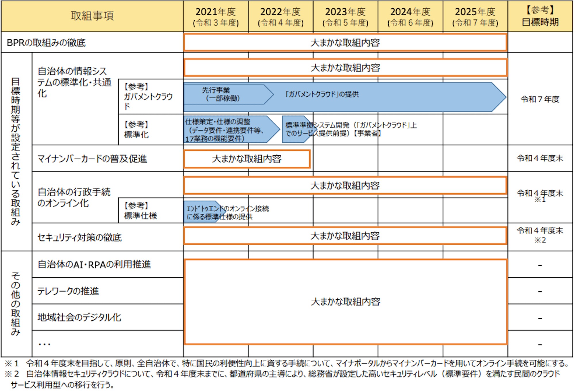Select the orange box in the BPR row
This screenshot has width=575, height=392.
(x=345, y=43)
